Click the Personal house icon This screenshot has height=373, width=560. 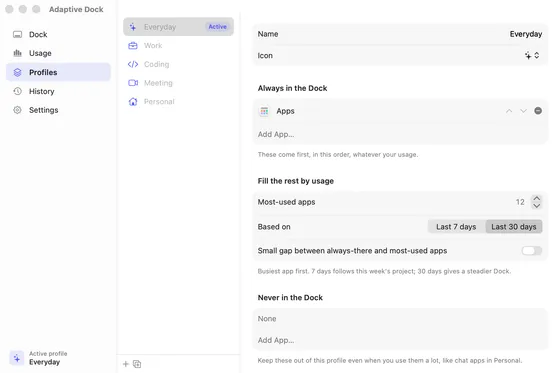pyautogui.click(x=133, y=102)
